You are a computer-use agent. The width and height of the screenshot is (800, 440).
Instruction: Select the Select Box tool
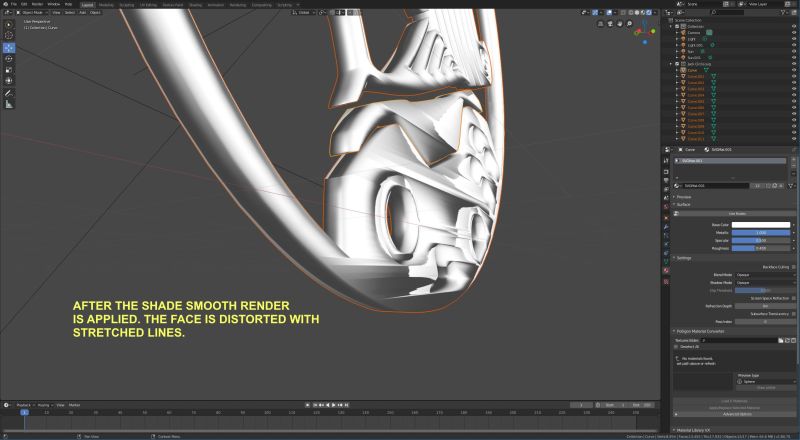point(9,25)
